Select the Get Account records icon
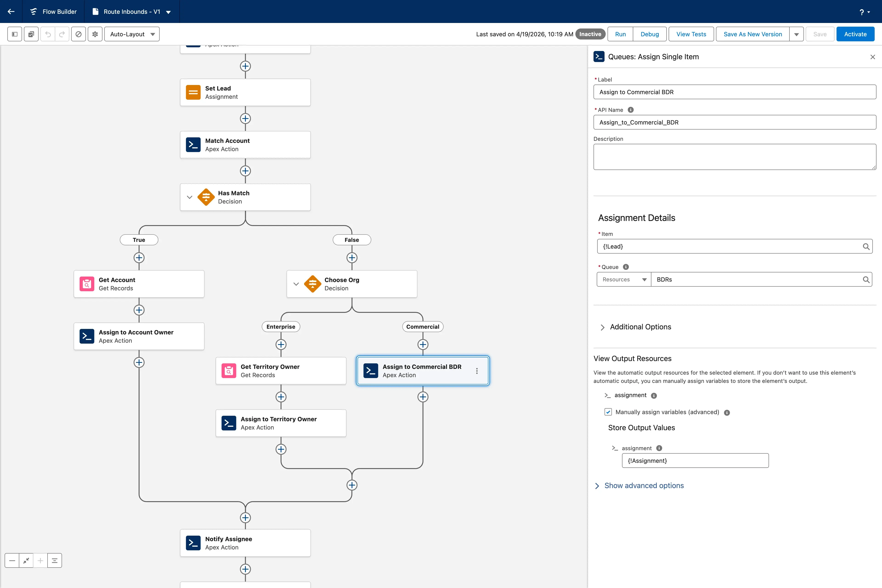This screenshot has width=882, height=588. pos(87,284)
